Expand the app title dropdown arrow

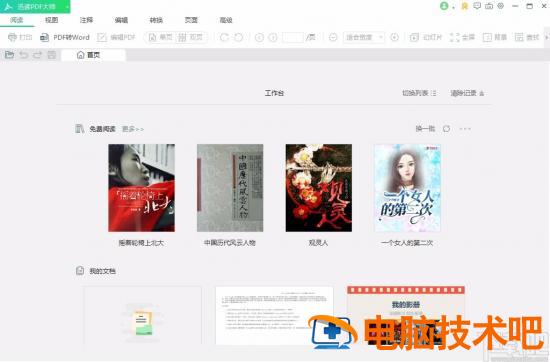[67, 7]
